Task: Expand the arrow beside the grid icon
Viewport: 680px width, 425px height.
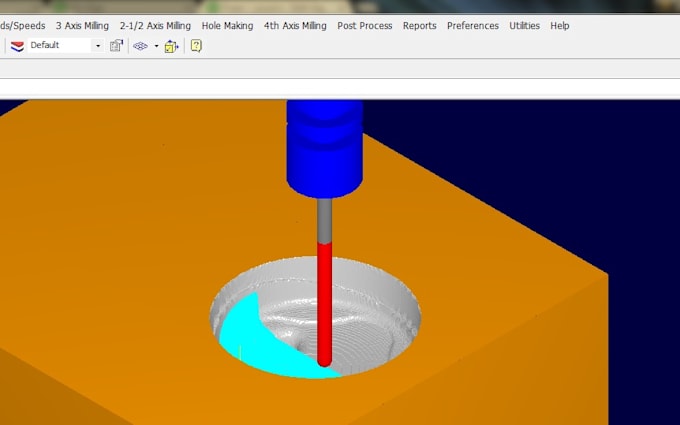Action: tap(156, 46)
